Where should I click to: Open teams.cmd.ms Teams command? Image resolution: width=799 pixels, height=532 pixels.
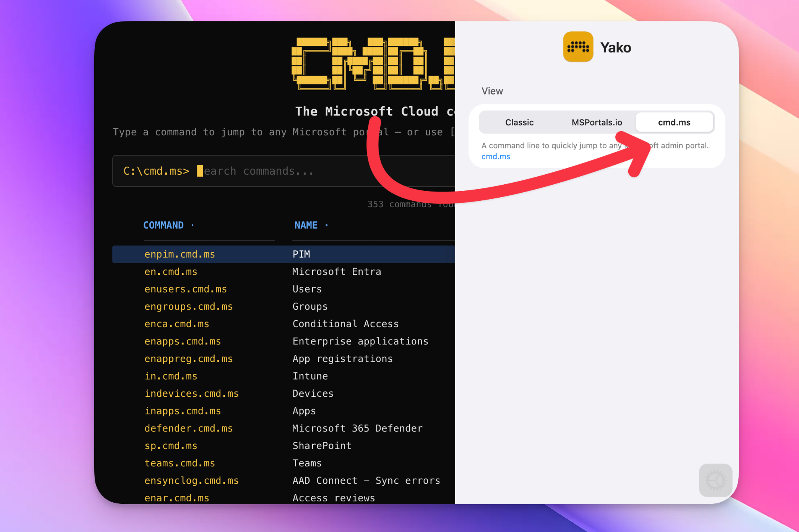180,463
